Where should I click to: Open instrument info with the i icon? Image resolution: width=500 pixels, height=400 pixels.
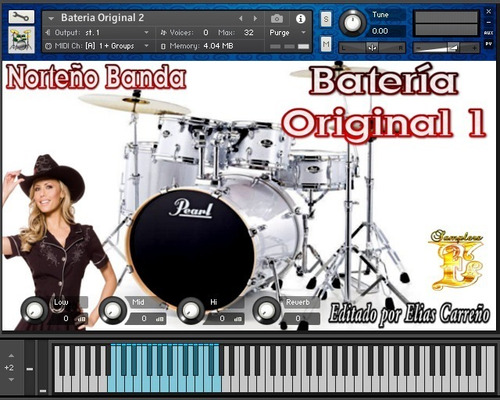point(300,19)
